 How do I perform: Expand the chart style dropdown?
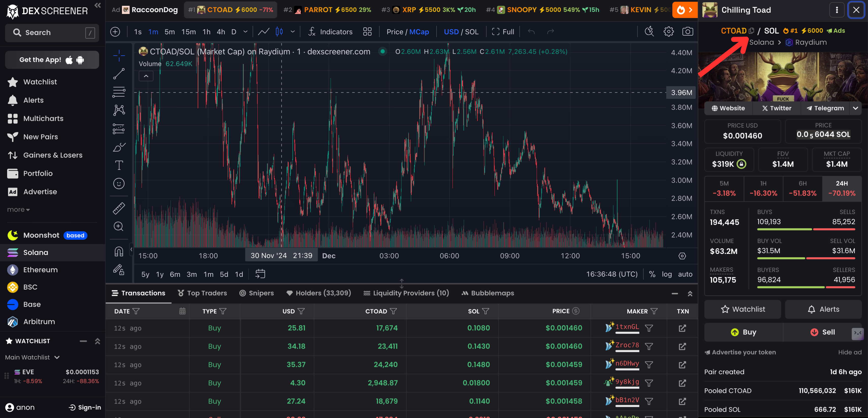(292, 32)
